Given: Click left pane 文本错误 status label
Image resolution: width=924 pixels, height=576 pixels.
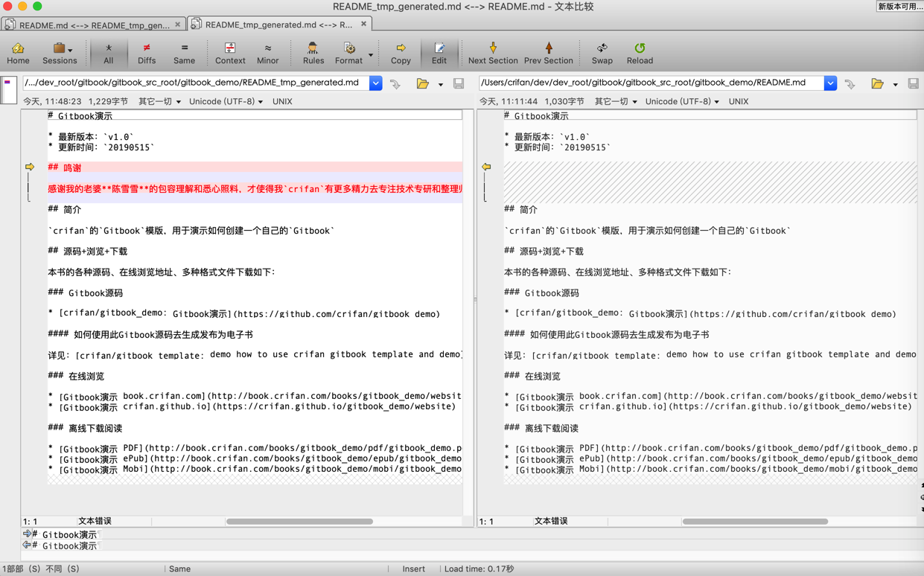Looking at the screenshot, I should tap(95, 521).
